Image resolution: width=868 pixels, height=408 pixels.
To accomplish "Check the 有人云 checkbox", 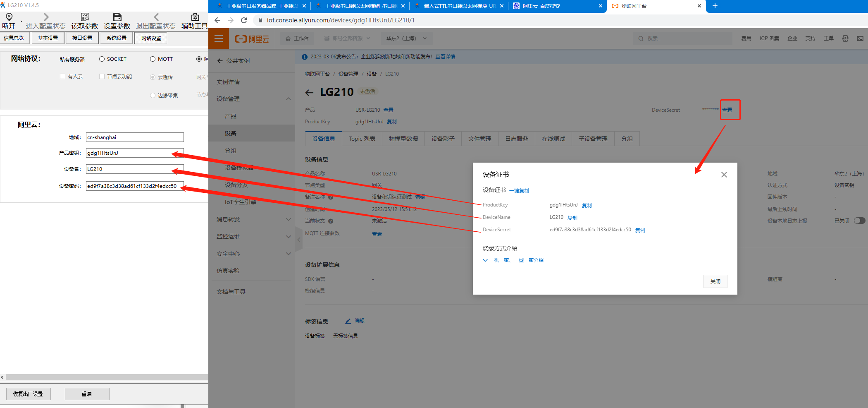I will 62,77.
